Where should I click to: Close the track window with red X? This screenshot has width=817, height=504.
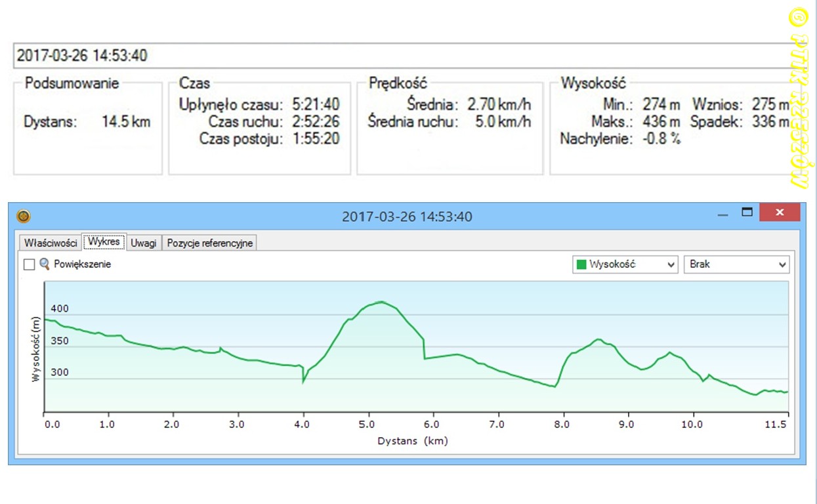(x=780, y=213)
